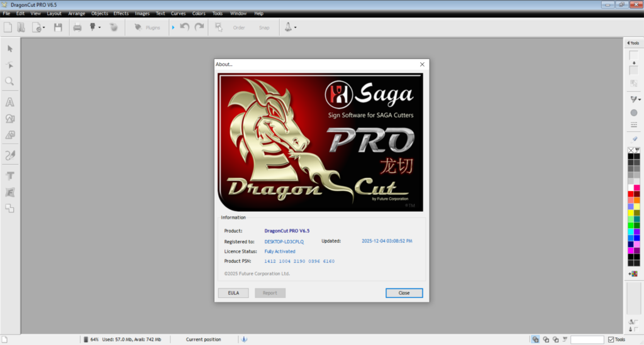Click the Save floppy disk icon
The width and height of the screenshot is (644, 345).
coord(58,28)
